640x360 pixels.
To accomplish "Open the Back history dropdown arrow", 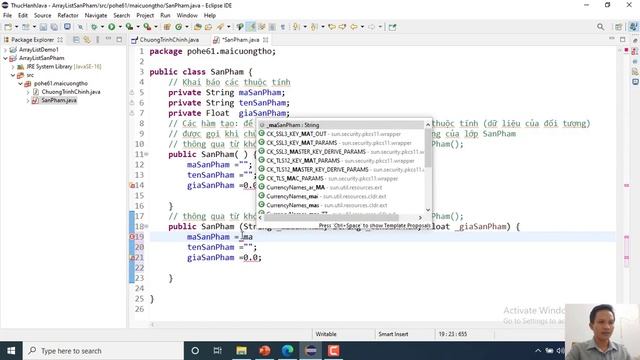I will tap(362, 27).
